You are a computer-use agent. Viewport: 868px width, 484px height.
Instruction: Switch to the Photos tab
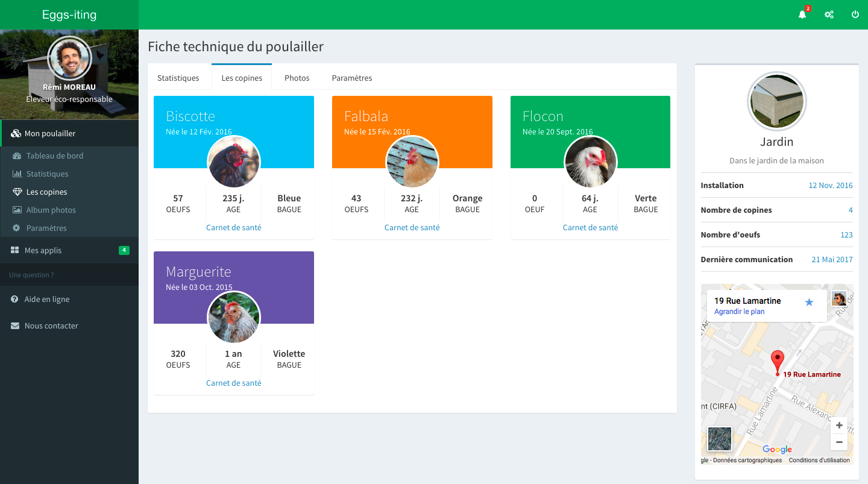pyautogui.click(x=297, y=78)
